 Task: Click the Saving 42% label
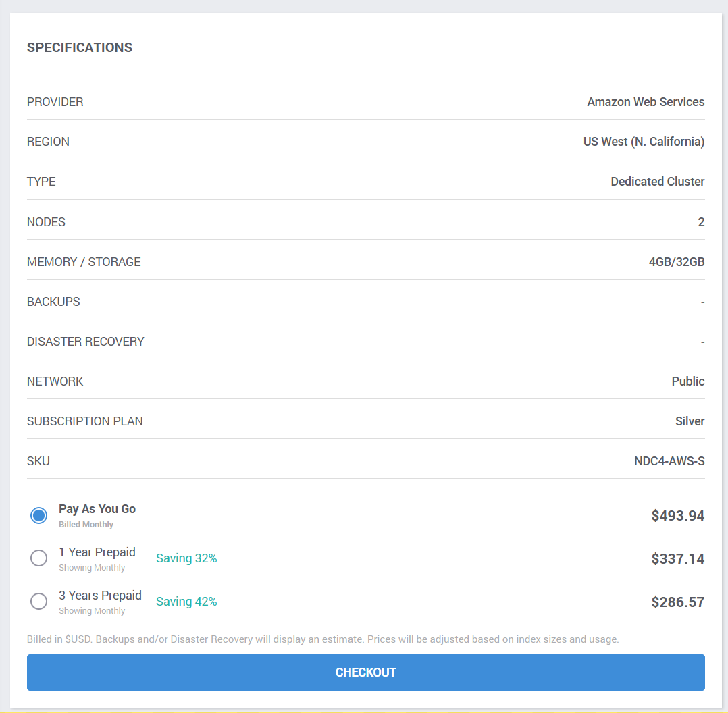pyautogui.click(x=186, y=601)
